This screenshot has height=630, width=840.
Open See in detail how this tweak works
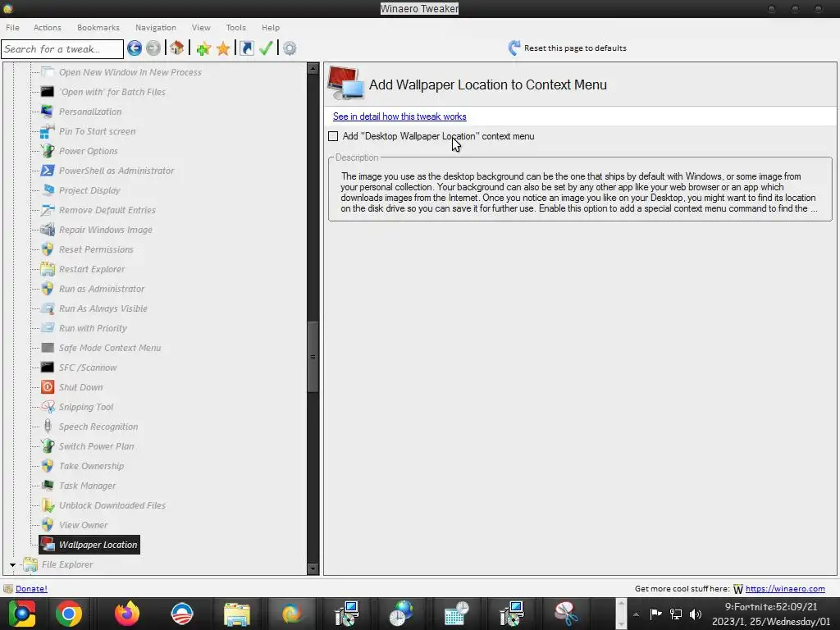pyautogui.click(x=399, y=116)
